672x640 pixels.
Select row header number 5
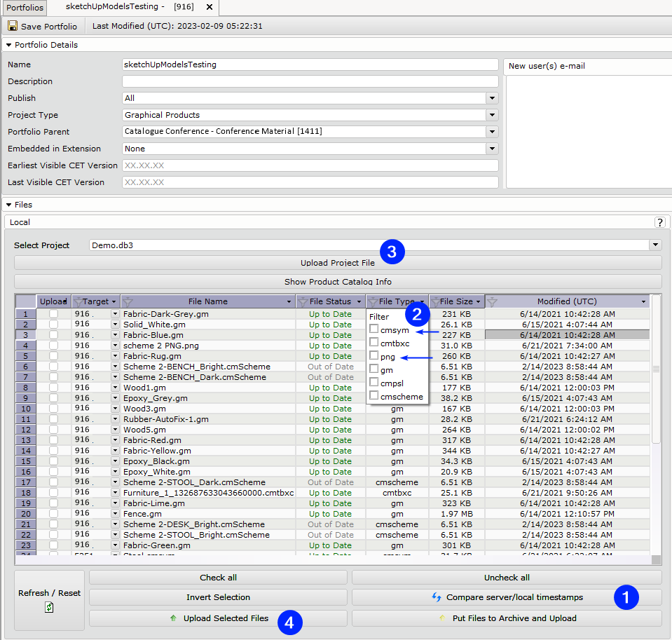click(26, 356)
